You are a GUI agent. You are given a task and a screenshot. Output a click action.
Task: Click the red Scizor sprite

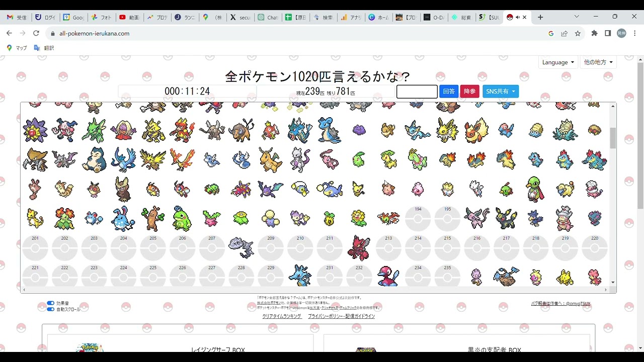[x=359, y=247]
